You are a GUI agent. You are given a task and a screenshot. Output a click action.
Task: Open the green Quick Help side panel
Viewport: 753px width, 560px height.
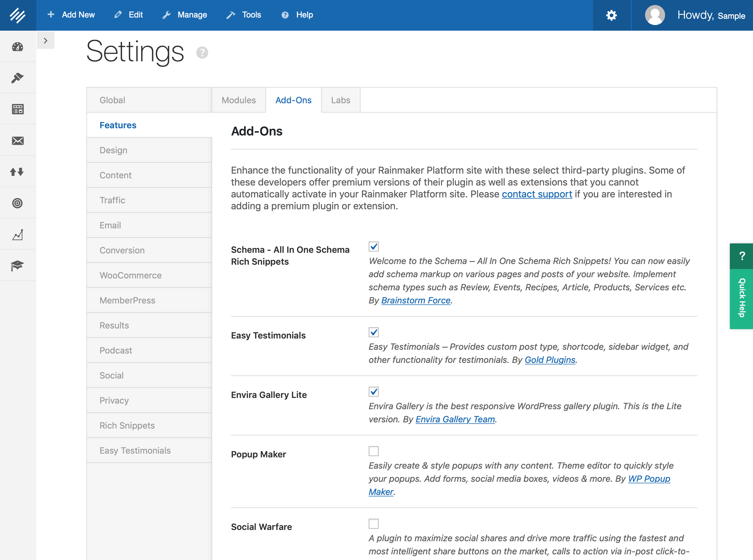(x=742, y=298)
